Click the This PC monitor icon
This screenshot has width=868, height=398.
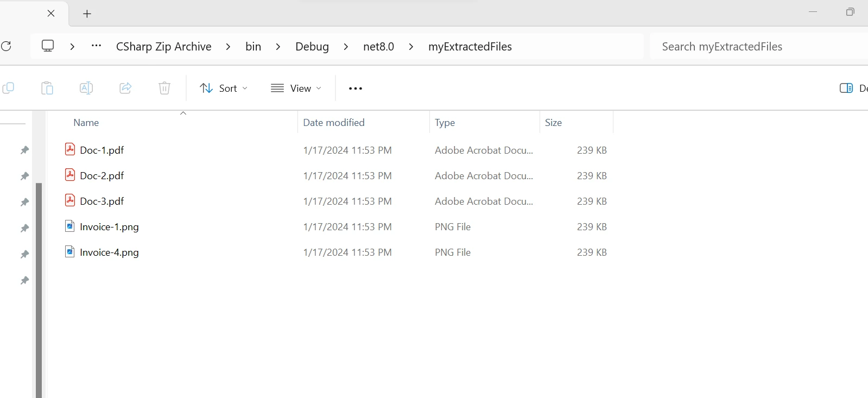(48, 46)
